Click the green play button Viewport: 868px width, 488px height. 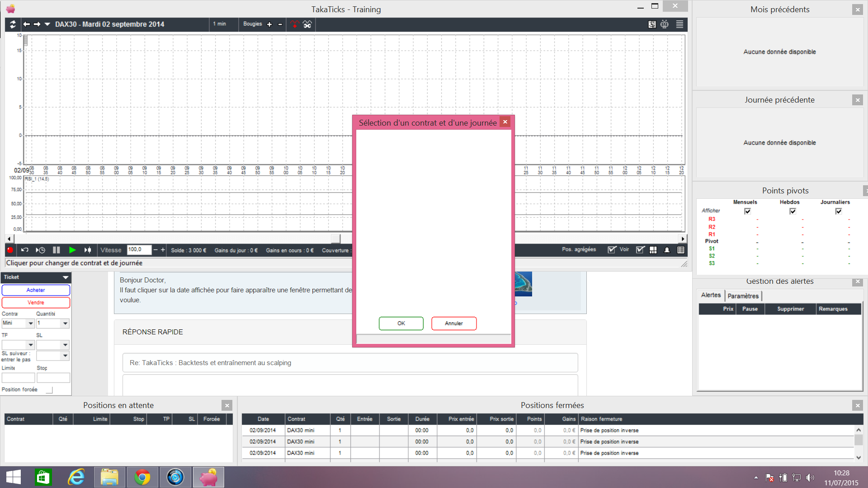pyautogui.click(x=72, y=250)
